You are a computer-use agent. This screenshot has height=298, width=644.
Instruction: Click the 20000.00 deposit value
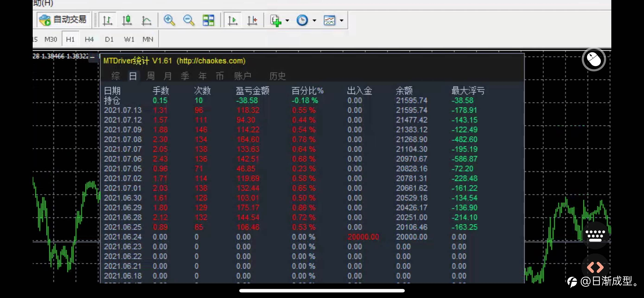pyautogui.click(x=363, y=237)
